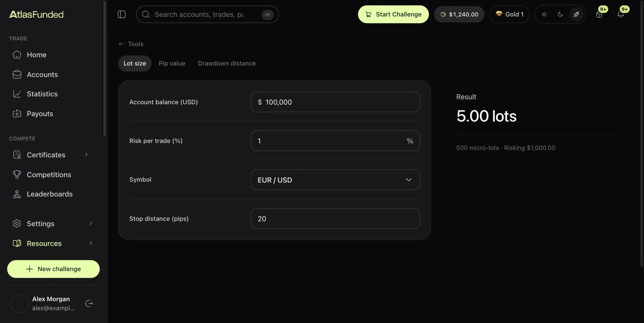644x323 pixels.
Task: Switch to the Pip value tab
Action: pos(172,63)
